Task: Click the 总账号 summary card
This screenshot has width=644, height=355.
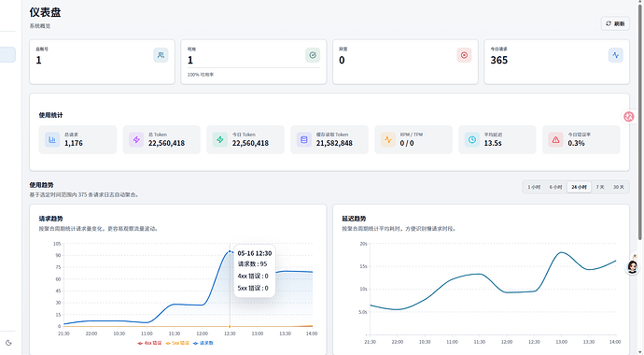Action: (102, 62)
